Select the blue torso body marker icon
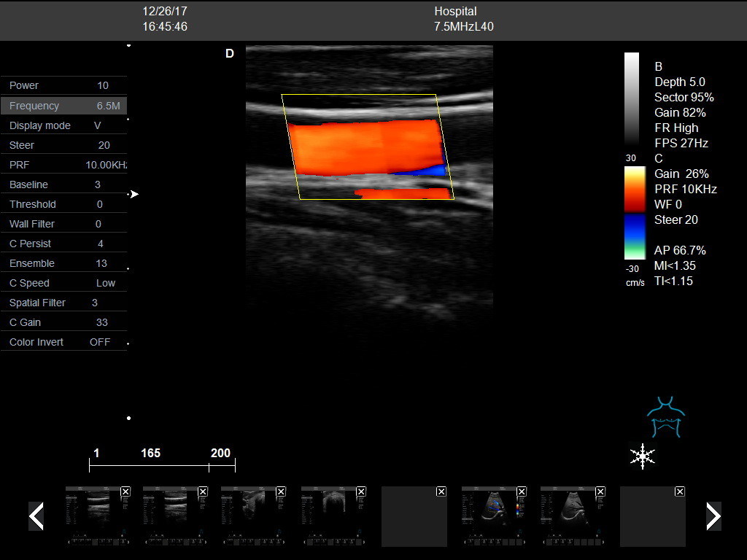Viewport: 747px width, 560px height. coord(665,417)
